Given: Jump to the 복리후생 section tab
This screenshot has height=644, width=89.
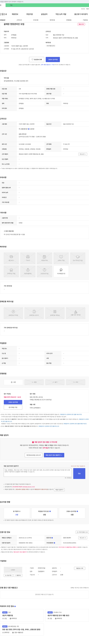Looking at the screenshot, I should click(52, 20).
